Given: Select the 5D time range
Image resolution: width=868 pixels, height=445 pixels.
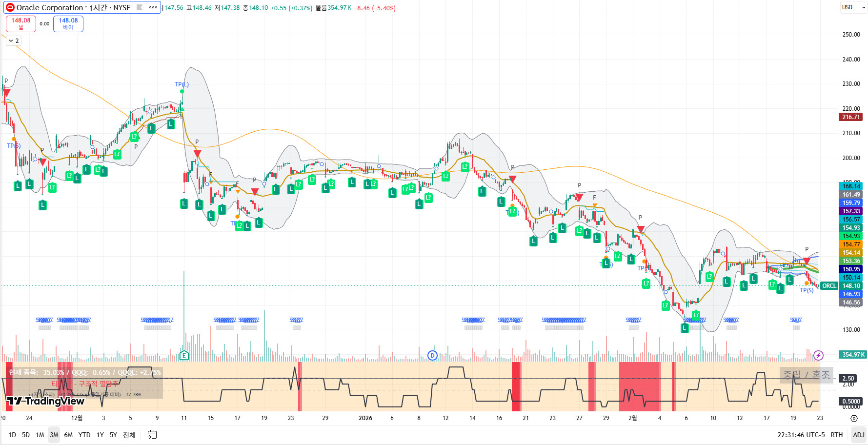Looking at the screenshot, I should 26,435.
